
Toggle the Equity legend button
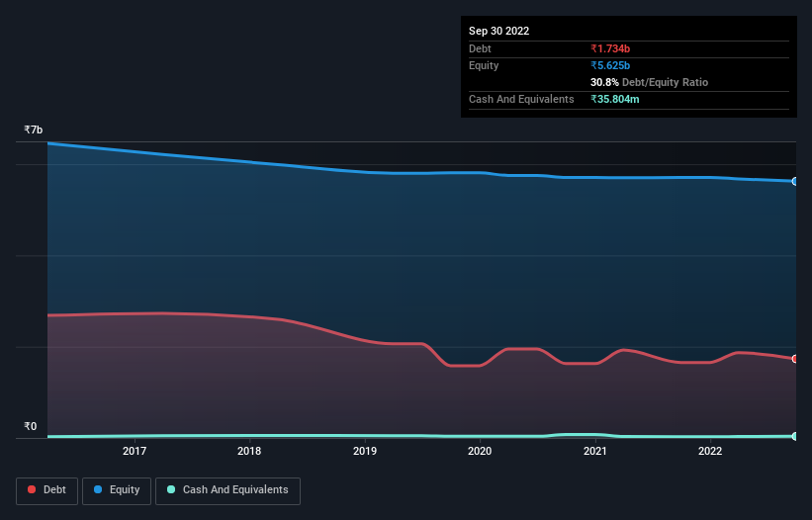[117, 490]
